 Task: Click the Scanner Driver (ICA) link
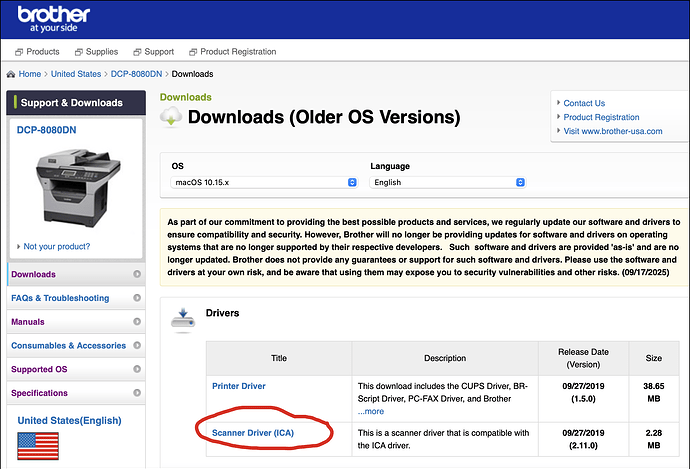(x=253, y=433)
